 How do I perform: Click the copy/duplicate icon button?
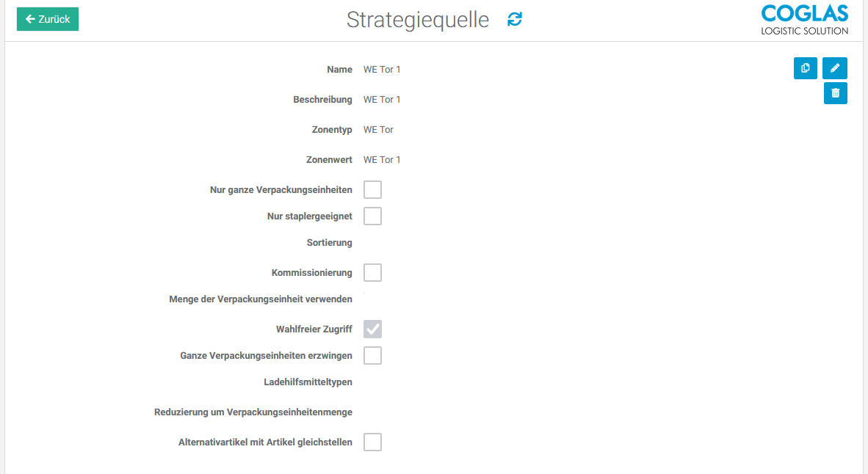coord(806,68)
